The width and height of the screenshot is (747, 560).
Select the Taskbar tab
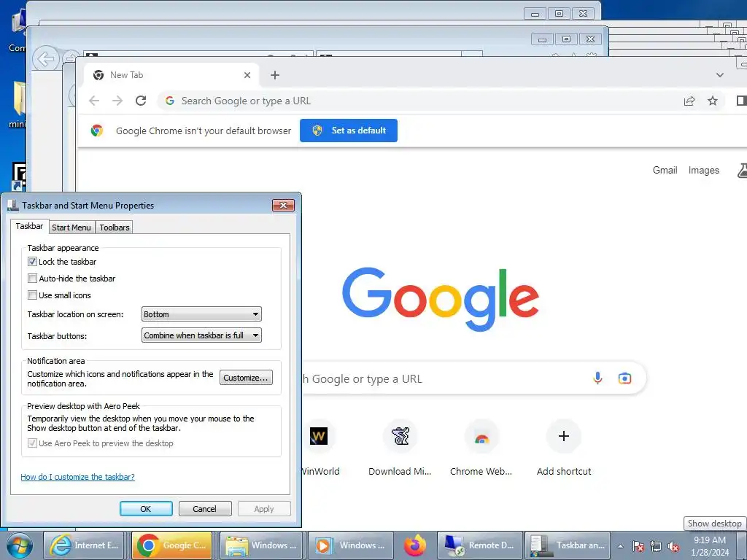click(x=29, y=226)
